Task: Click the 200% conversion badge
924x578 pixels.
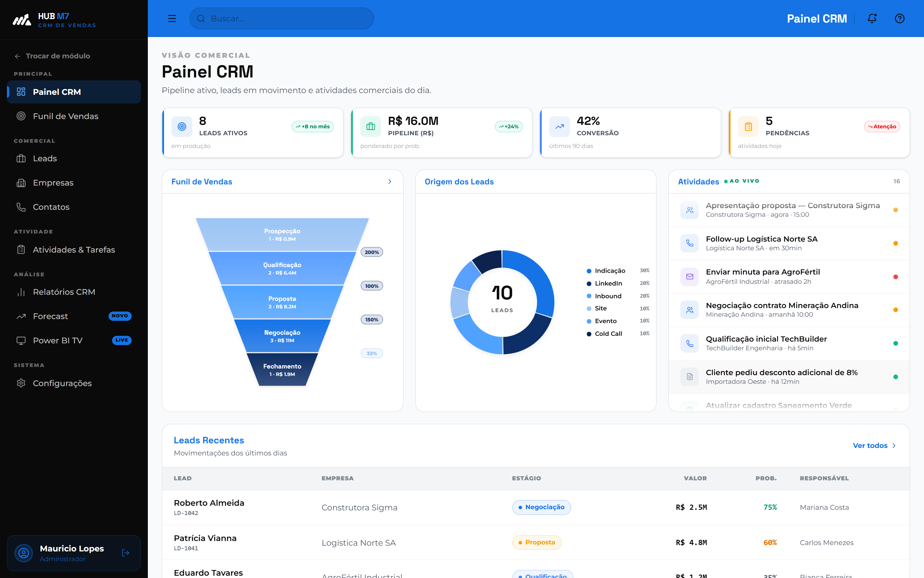Action: tap(372, 252)
